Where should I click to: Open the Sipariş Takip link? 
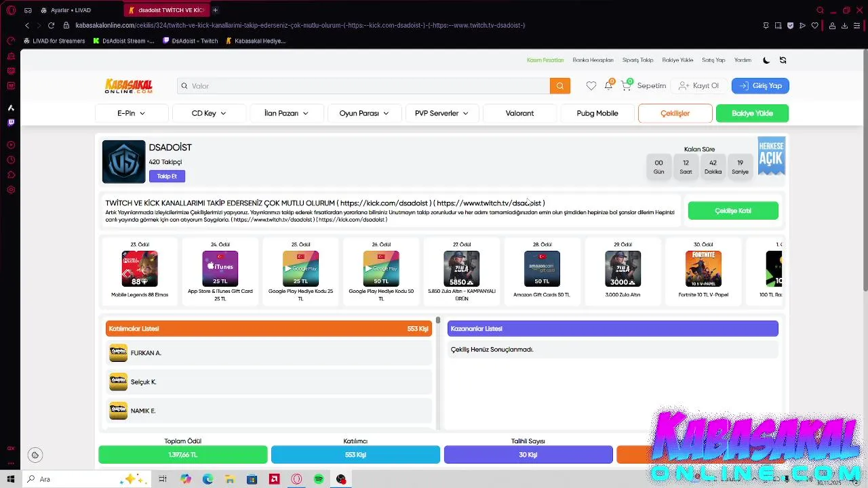coord(637,60)
